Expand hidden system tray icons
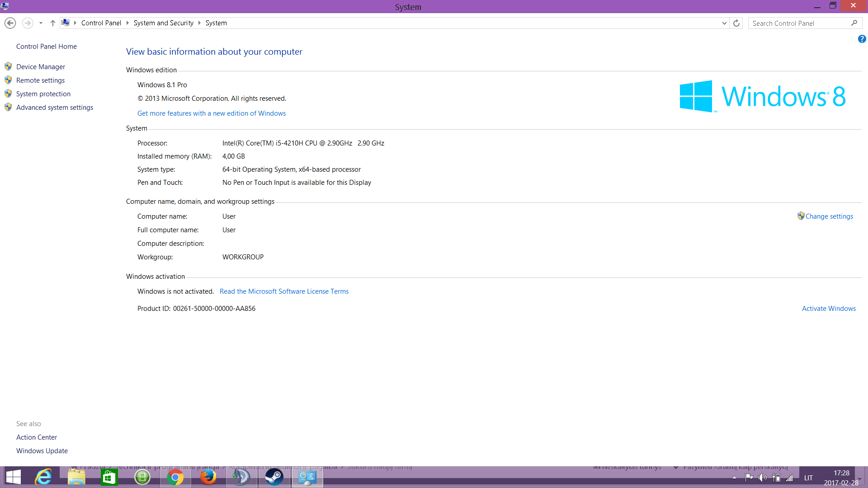This screenshot has width=868, height=488. pos(734,478)
